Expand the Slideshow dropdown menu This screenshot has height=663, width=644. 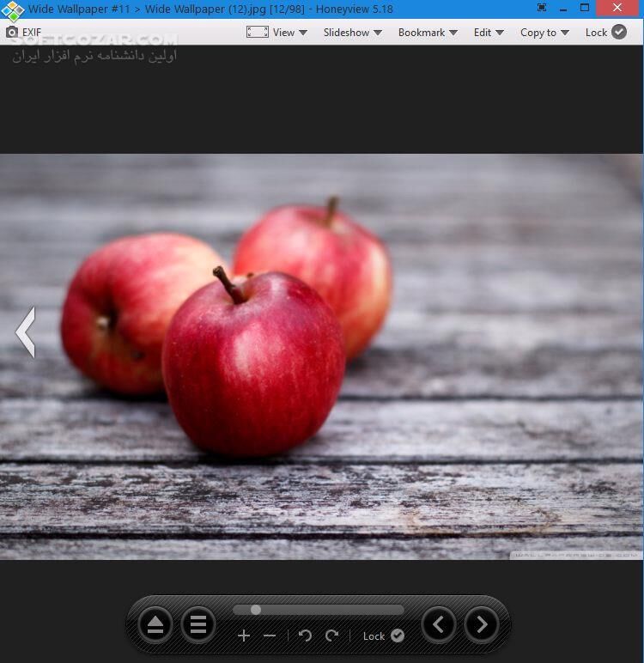[352, 33]
